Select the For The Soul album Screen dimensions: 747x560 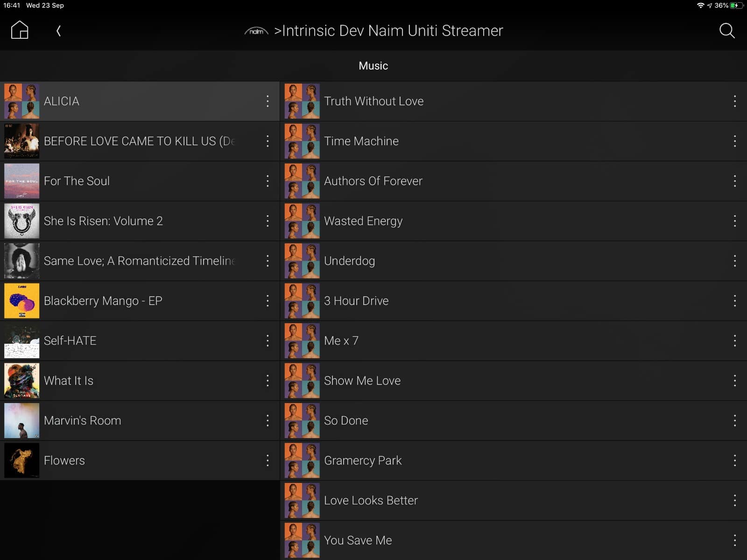(77, 181)
